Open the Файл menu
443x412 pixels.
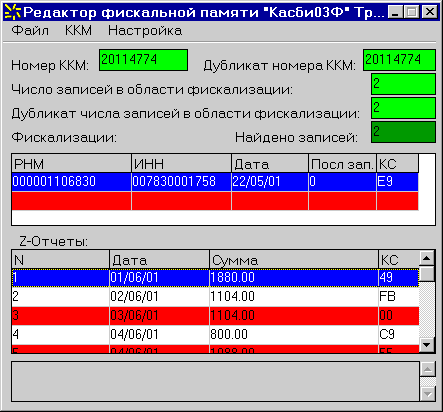[30, 31]
